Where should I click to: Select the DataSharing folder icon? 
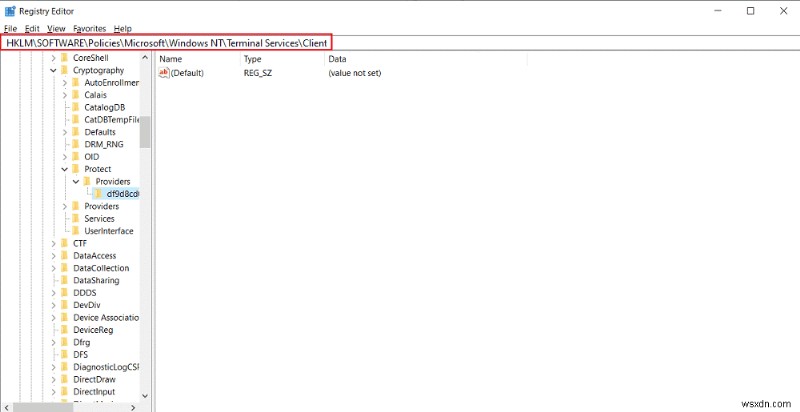[64, 280]
